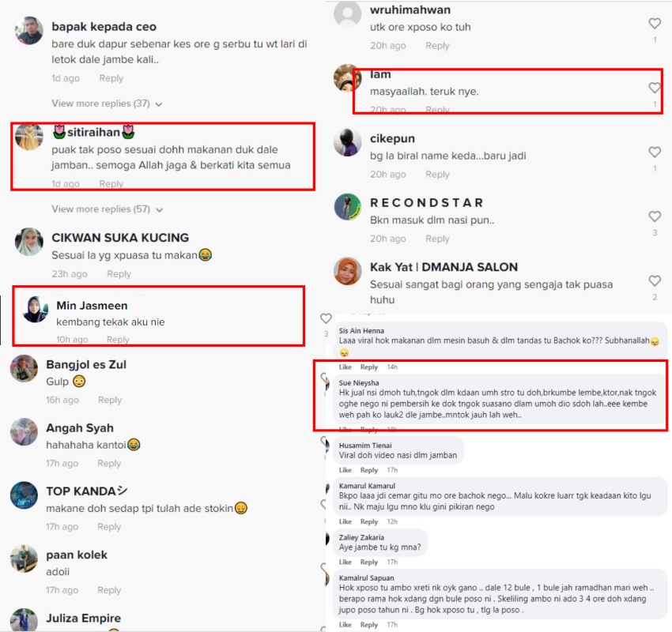Reply to Bangjol es Zul's Gulp comment

point(110,400)
